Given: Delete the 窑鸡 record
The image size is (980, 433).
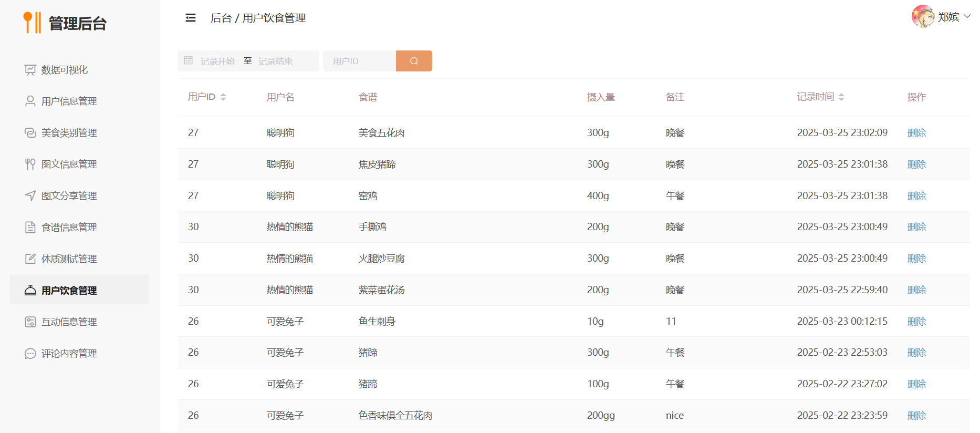Looking at the screenshot, I should pyautogui.click(x=916, y=196).
